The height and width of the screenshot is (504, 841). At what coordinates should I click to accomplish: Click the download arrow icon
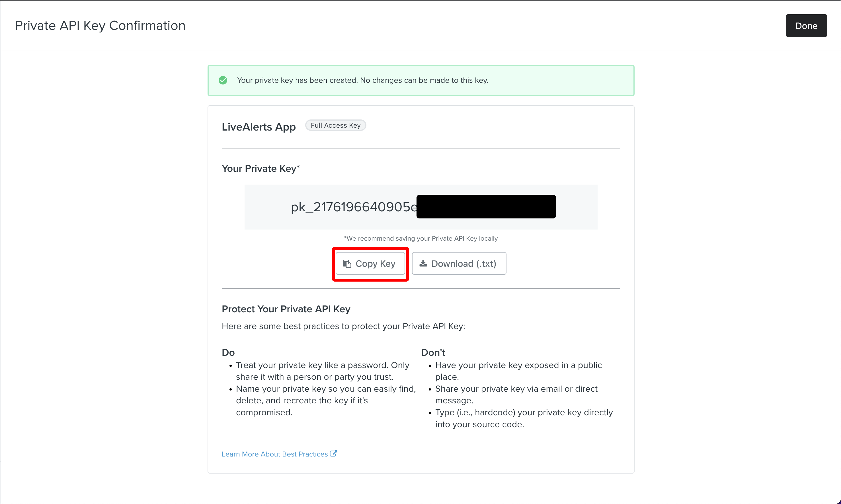click(423, 263)
